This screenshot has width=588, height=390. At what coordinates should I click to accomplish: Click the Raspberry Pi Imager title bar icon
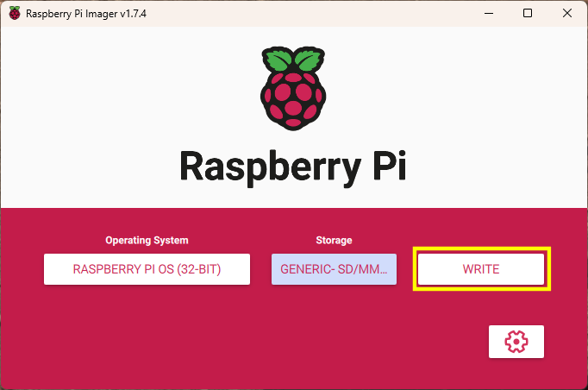(x=15, y=14)
